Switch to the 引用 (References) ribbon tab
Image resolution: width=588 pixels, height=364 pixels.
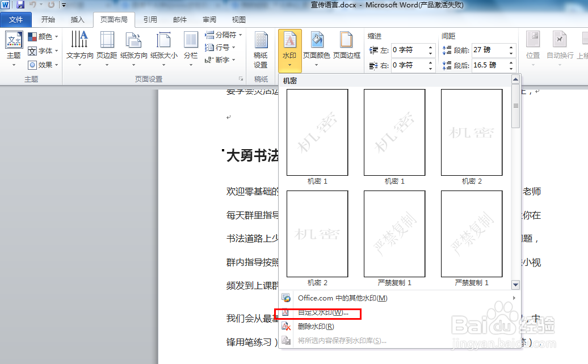(x=150, y=19)
